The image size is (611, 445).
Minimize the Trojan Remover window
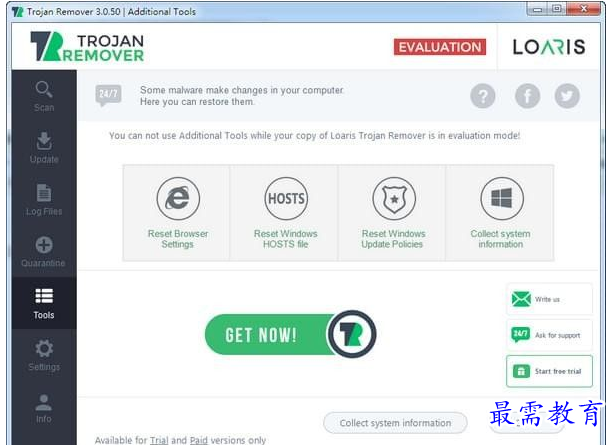point(537,9)
